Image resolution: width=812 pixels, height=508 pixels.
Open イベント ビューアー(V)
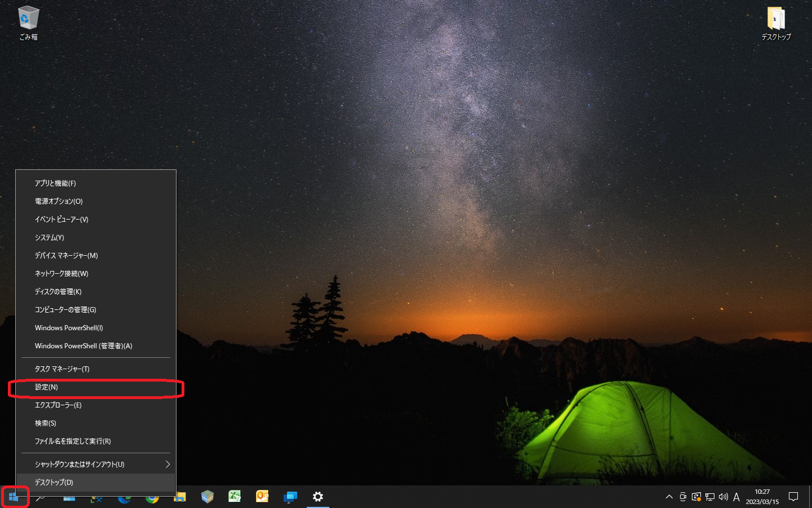(x=96, y=220)
